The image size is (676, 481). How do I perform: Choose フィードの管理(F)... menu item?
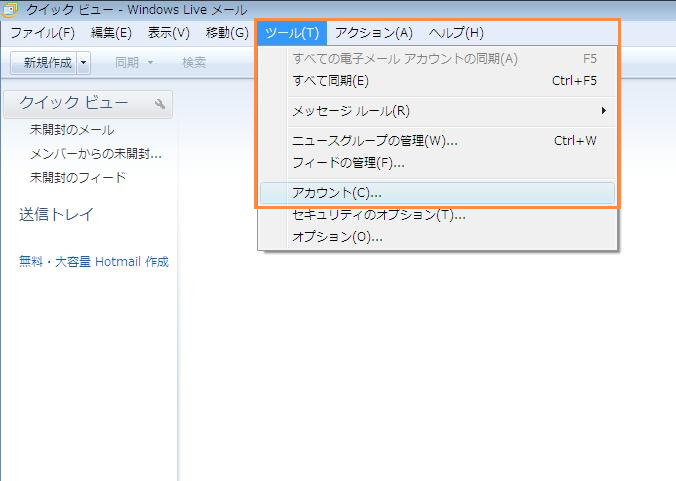coord(348,162)
